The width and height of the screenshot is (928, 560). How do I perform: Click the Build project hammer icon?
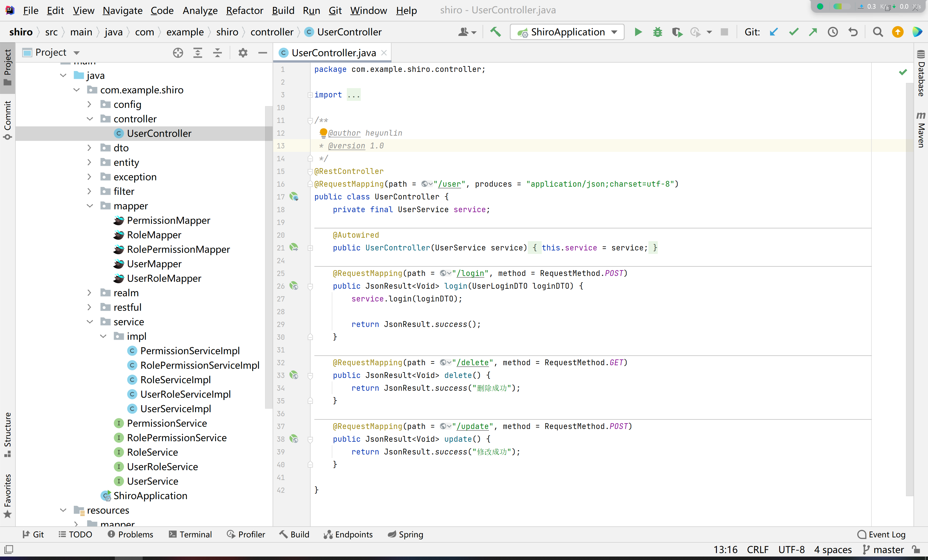click(x=495, y=32)
